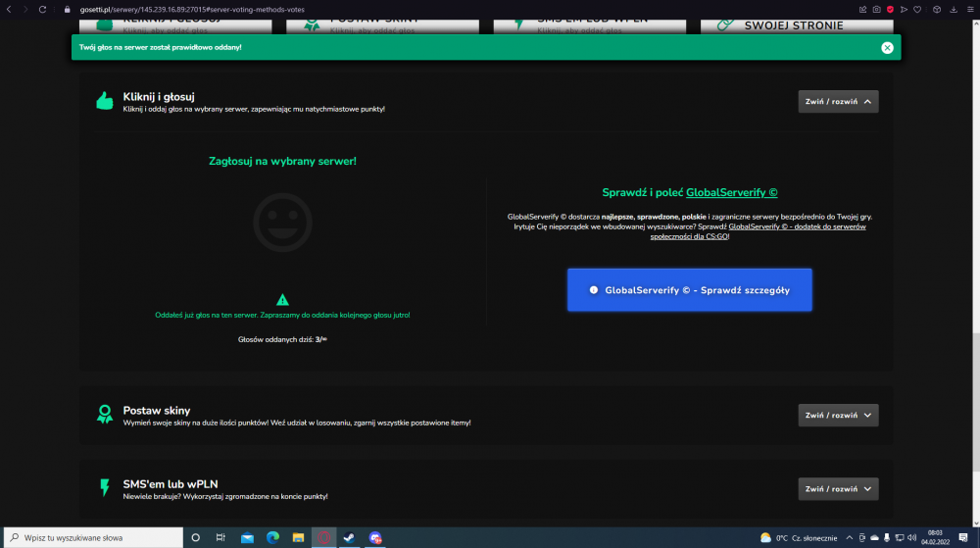
Task: Click the red ad-blocker shield icon
Action: click(890, 10)
